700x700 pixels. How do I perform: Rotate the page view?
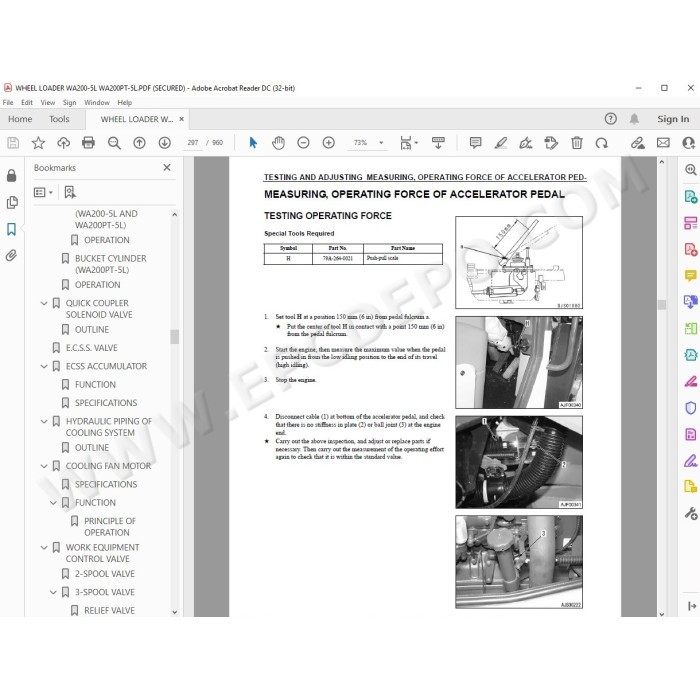point(602,143)
